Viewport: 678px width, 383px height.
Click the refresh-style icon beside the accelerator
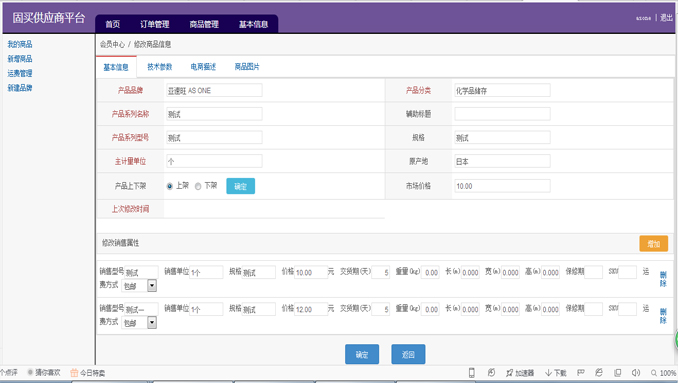(491, 373)
